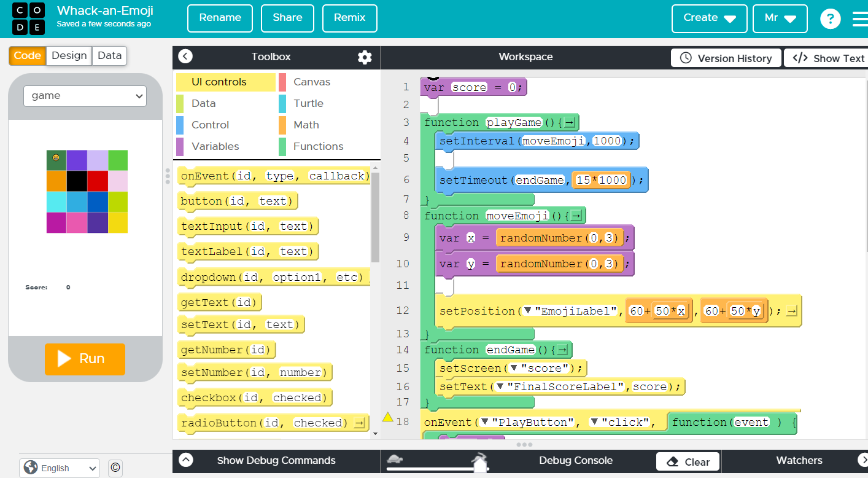Click the Rename button
This screenshot has width=868, height=478.
(220, 18)
